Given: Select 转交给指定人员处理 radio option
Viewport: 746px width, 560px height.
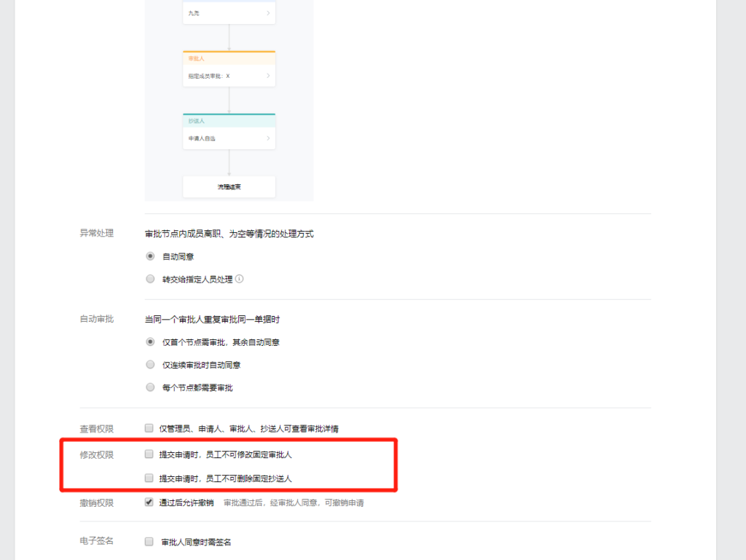Looking at the screenshot, I should [150, 279].
